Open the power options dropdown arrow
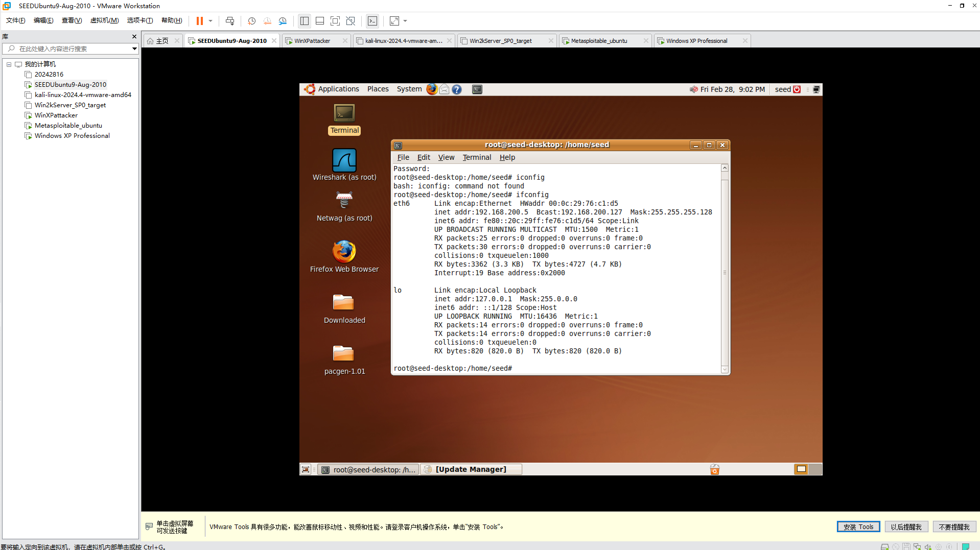Screen dimensions: 980x550 [211, 21]
